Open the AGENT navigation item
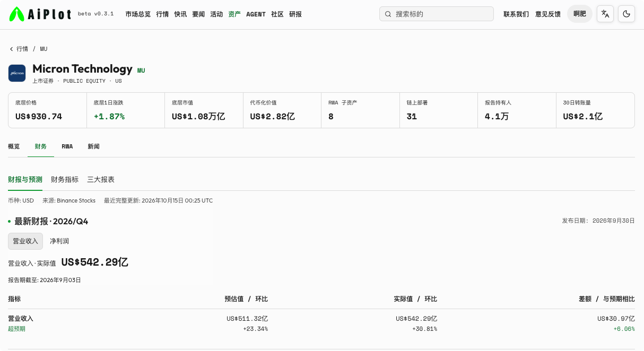 pos(256,14)
